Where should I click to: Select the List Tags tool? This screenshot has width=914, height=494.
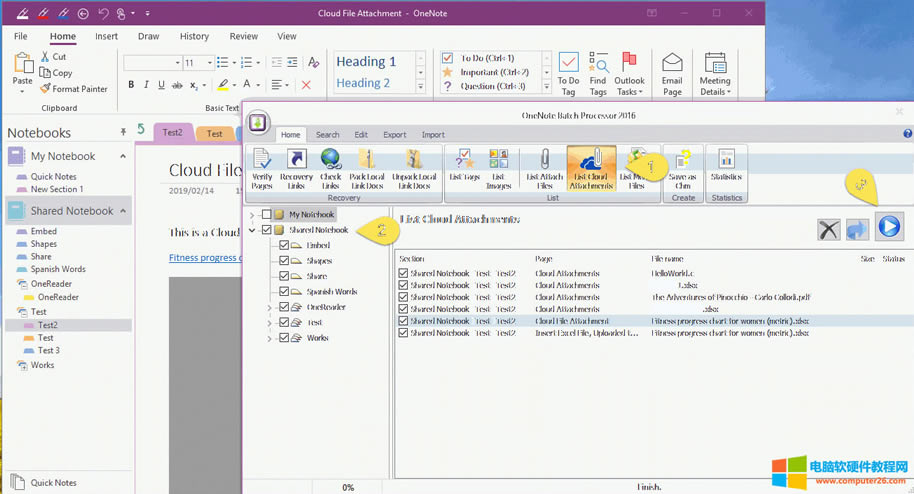click(x=465, y=168)
